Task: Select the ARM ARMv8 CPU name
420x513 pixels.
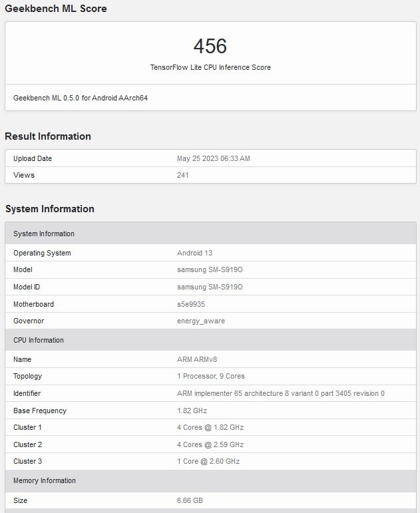Action: click(197, 359)
